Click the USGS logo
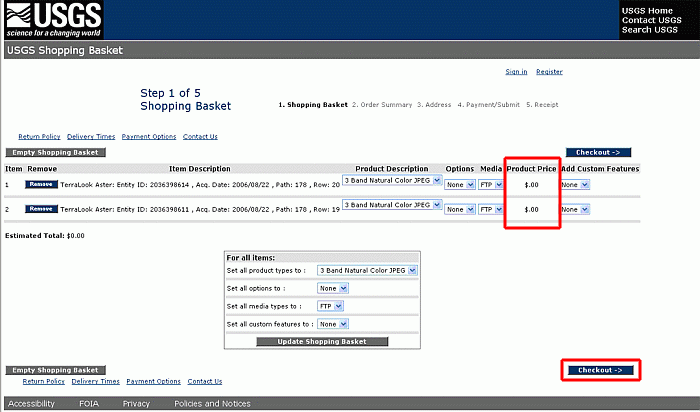 54,20
